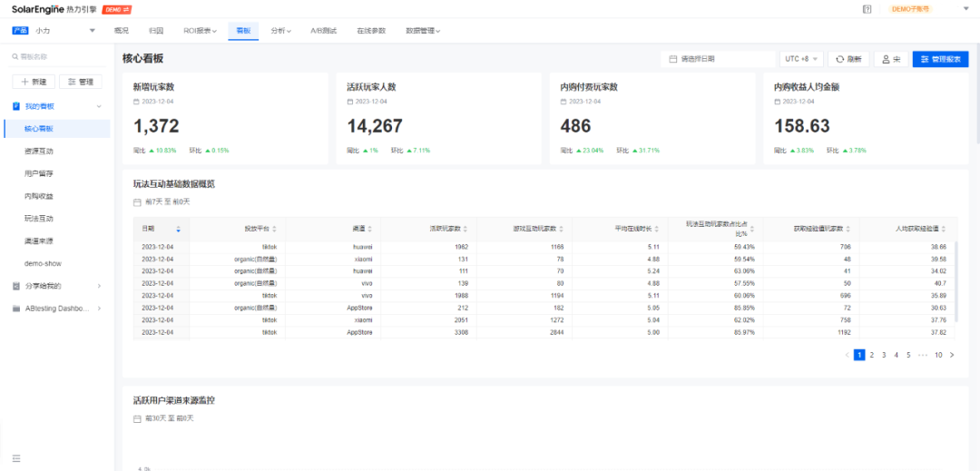The image size is (980, 471).
Task: Collapse the 我的看板 section chevron
Action: 99,107
